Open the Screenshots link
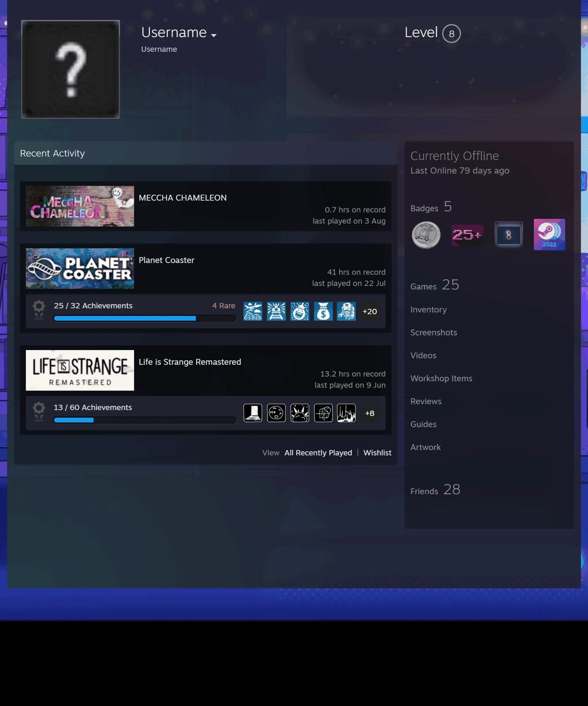The image size is (588, 706). [x=434, y=333]
